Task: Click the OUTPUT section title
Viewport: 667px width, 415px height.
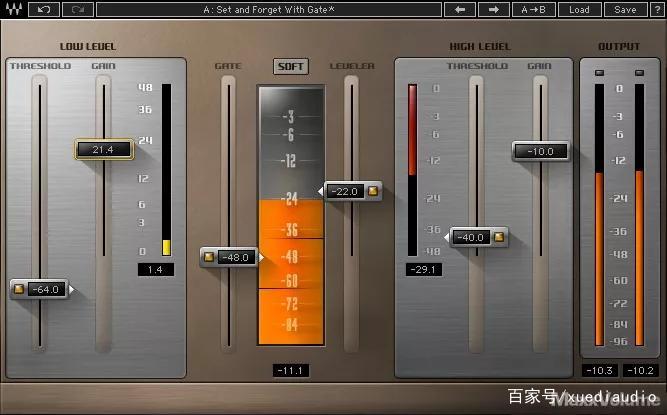Action: click(x=619, y=46)
